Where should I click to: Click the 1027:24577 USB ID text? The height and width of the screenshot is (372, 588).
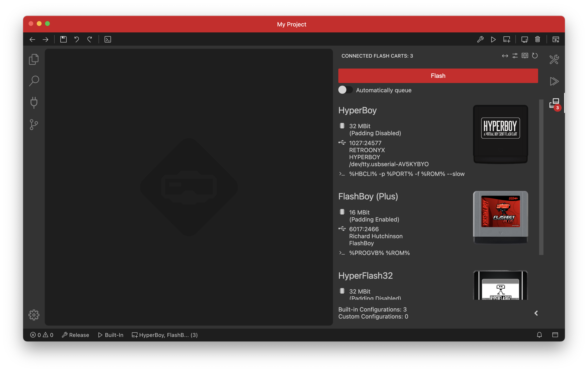[x=365, y=143]
